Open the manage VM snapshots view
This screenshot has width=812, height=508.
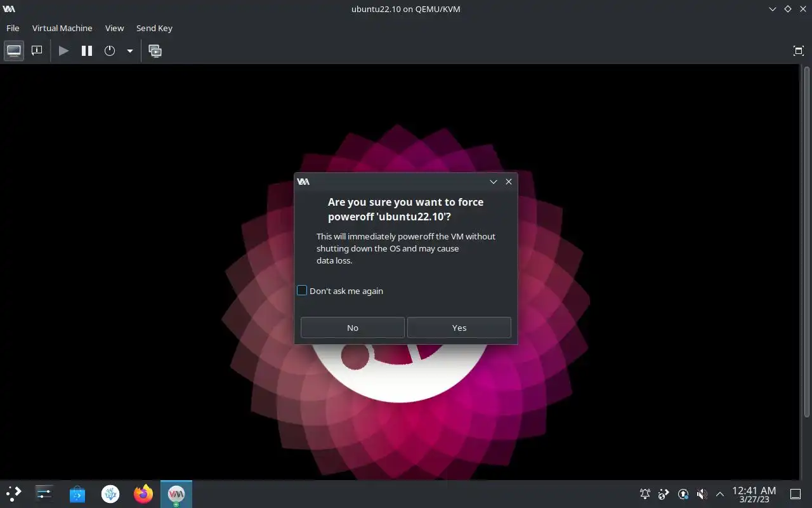coord(155,51)
